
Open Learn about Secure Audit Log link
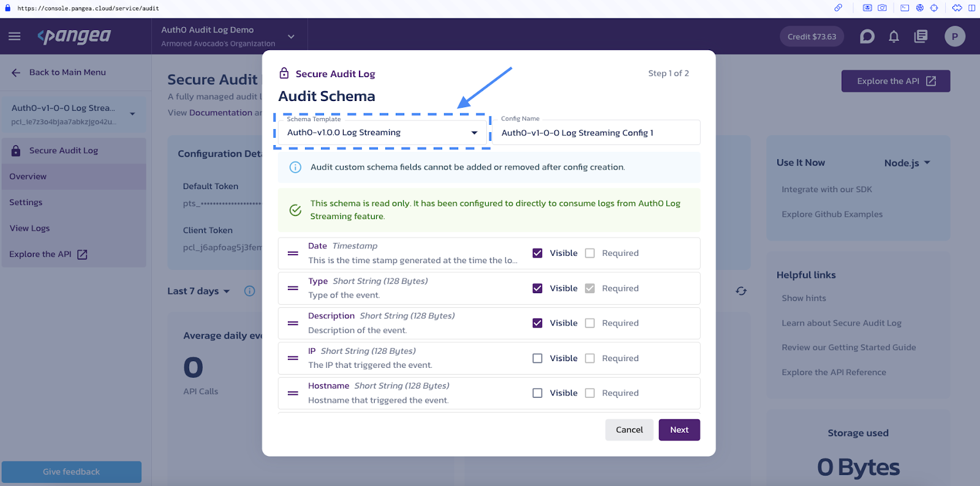point(842,323)
